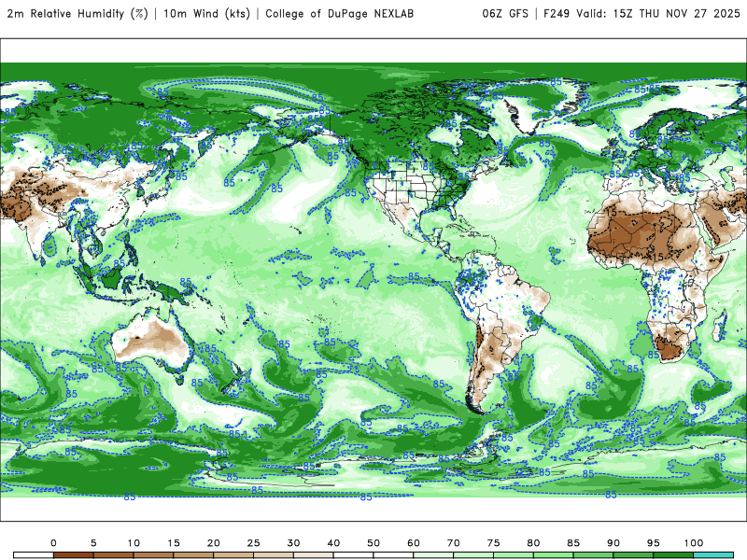This screenshot has width=747, height=560.
Task: Click the legend value label "75"
Action: coord(494,543)
